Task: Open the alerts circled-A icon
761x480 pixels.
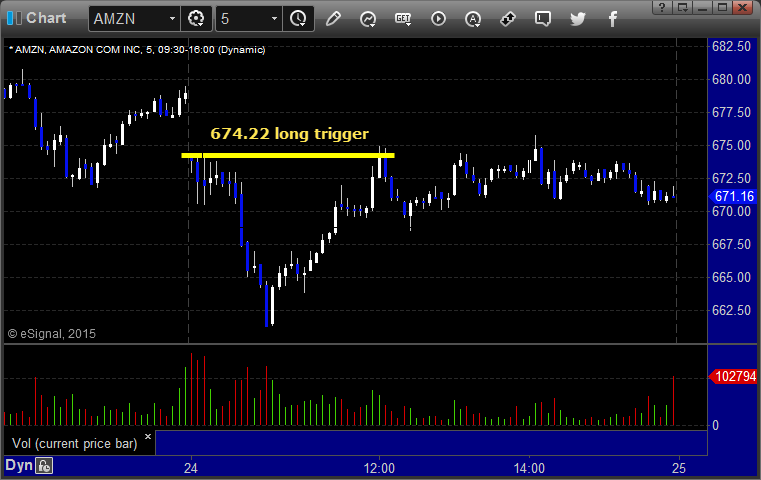Action: point(473,19)
